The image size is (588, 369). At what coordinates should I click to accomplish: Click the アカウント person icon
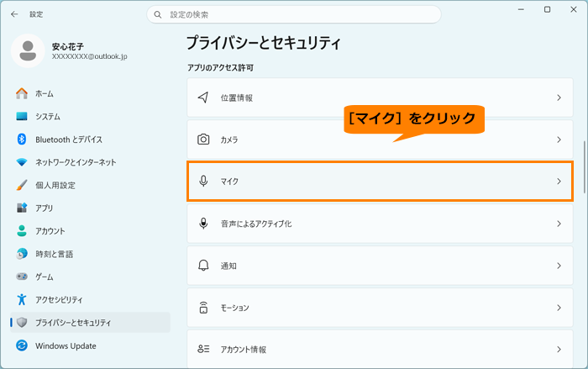pos(22,231)
